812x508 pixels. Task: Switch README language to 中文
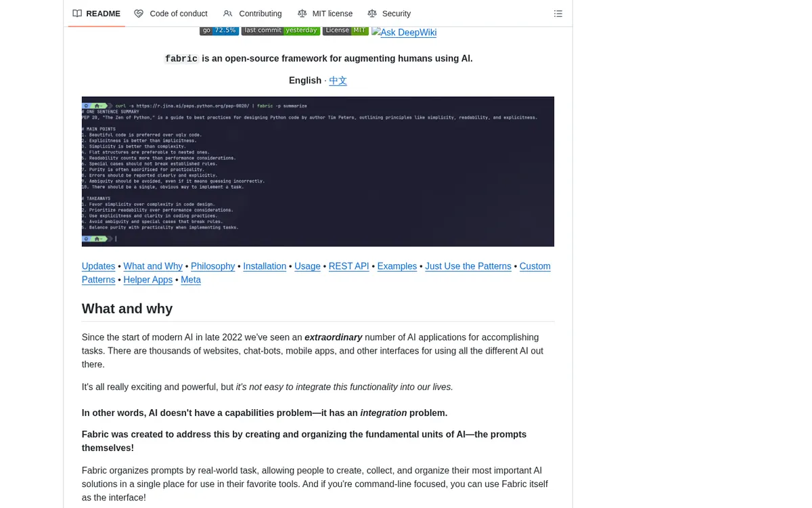coord(338,81)
